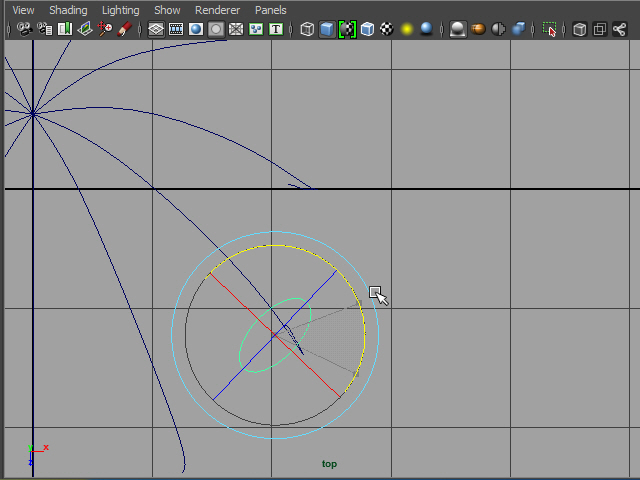Viewport: 640px width, 480px height.
Task: Open the Shading menu
Action: [68, 10]
